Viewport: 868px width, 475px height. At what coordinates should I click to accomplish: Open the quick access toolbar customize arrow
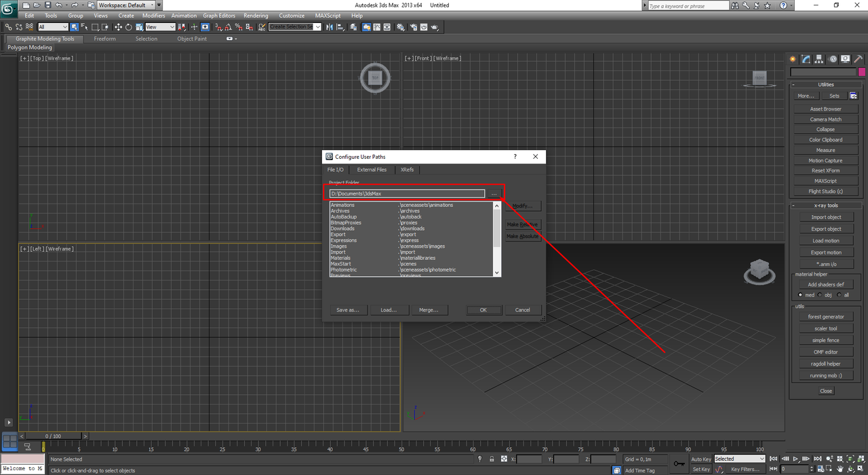tap(159, 5)
